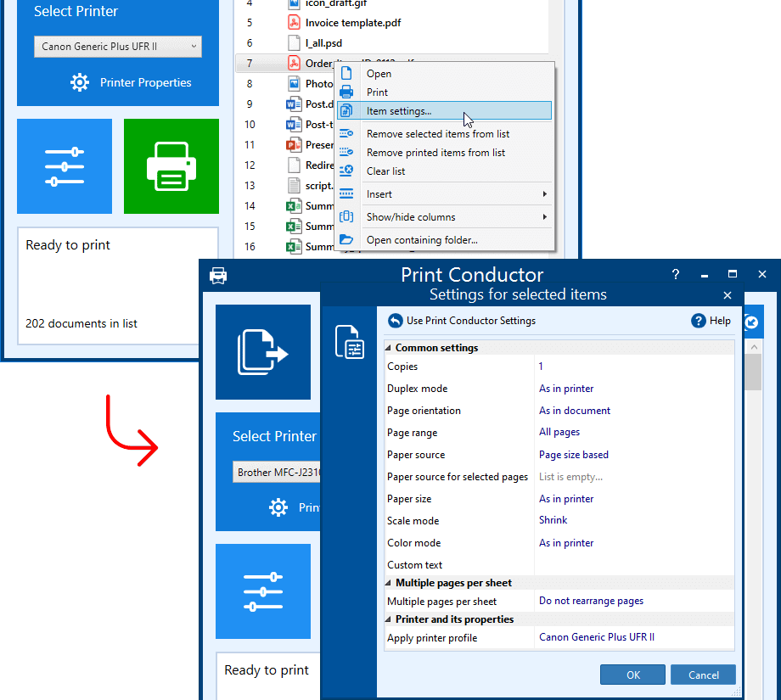Click the Excel icon in row 14

click(x=294, y=206)
